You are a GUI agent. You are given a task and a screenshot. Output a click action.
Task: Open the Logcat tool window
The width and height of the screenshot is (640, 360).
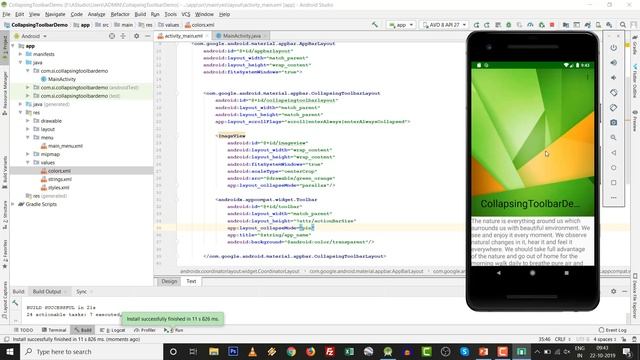tap(113, 330)
